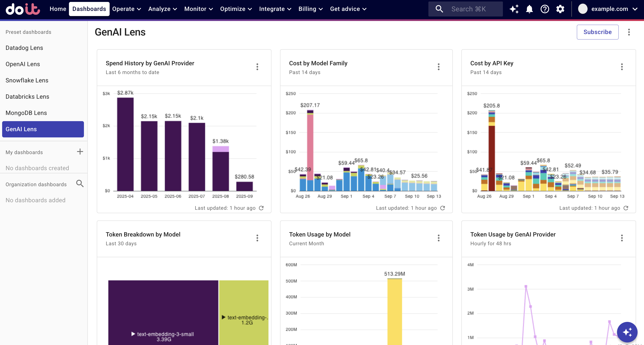644x345 pixels.
Task: Click the Cost by API Key title
Action: (492, 63)
